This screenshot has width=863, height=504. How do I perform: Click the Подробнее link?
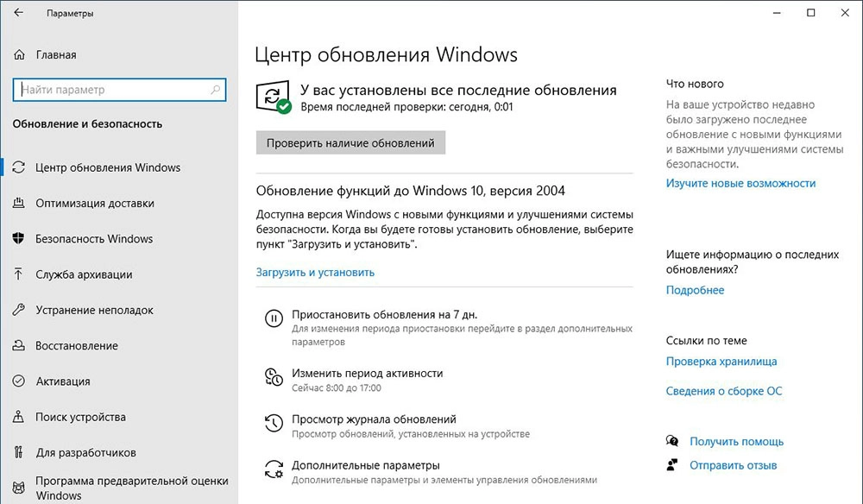[695, 290]
